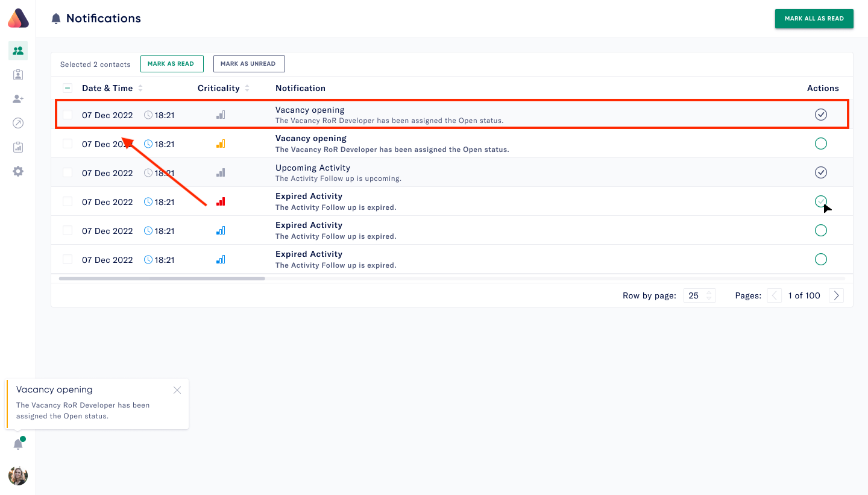
Task: Open the add-user sidebar icon
Action: click(18, 99)
